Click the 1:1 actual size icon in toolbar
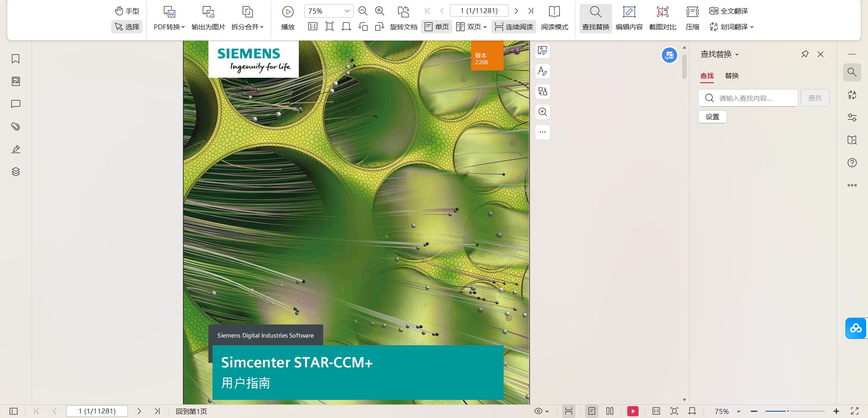This screenshot has height=418, width=868. point(313,27)
